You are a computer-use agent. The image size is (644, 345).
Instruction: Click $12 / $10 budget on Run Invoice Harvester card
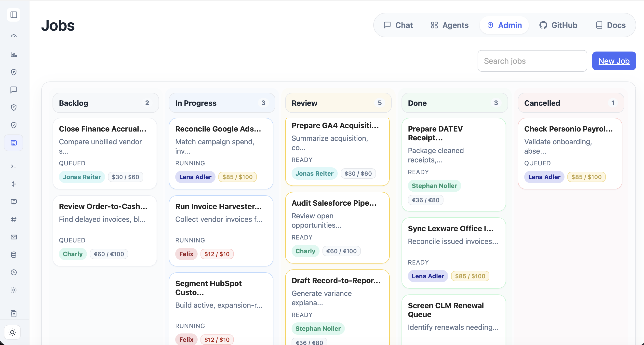(x=217, y=254)
